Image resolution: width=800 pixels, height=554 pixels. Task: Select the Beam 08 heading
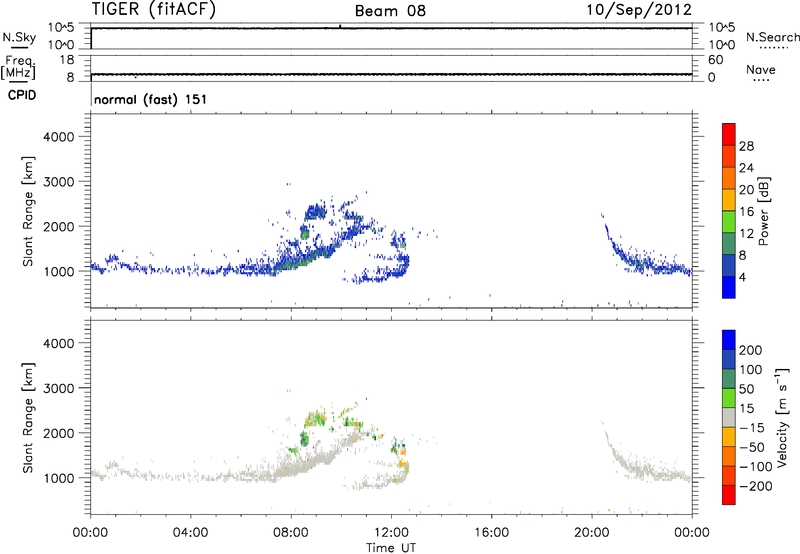(x=390, y=11)
